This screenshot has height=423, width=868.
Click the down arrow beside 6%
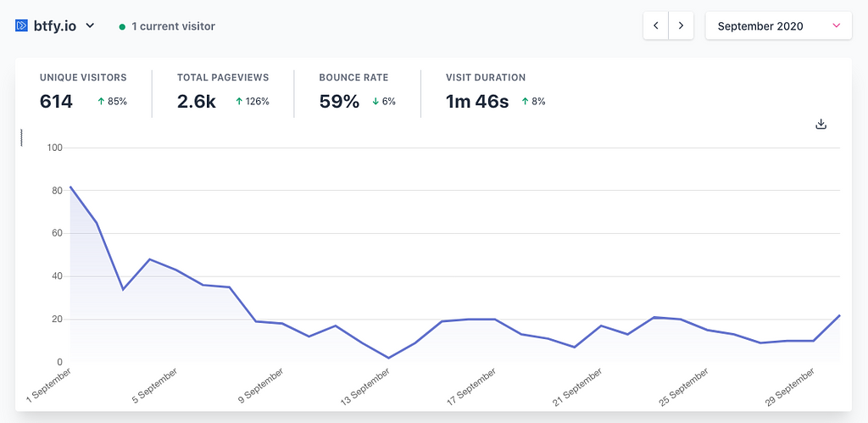376,102
